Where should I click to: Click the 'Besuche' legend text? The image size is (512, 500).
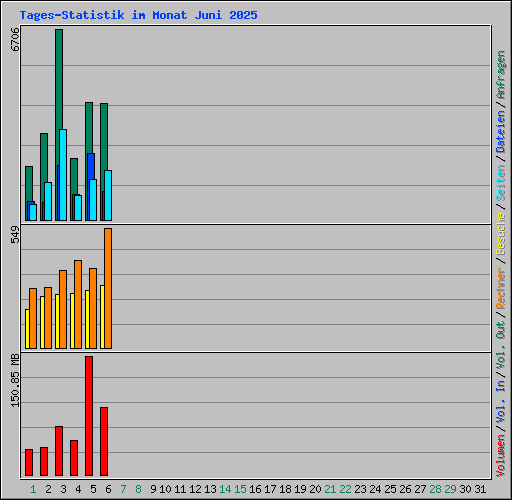coord(501,234)
